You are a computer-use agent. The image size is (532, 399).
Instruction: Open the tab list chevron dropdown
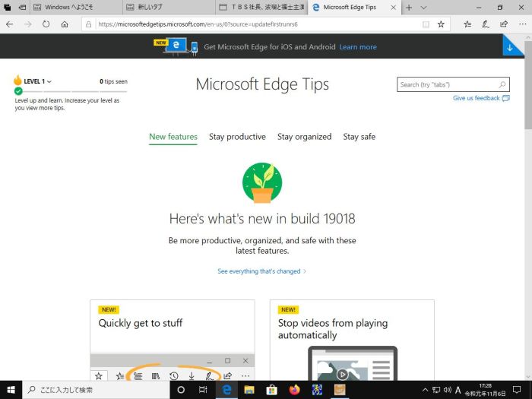[x=423, y=7]
